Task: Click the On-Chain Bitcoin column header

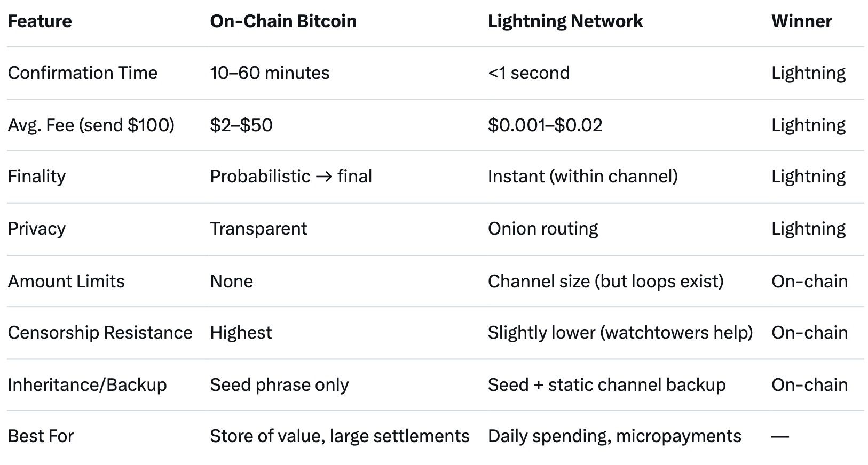Action: coord(283,21)
